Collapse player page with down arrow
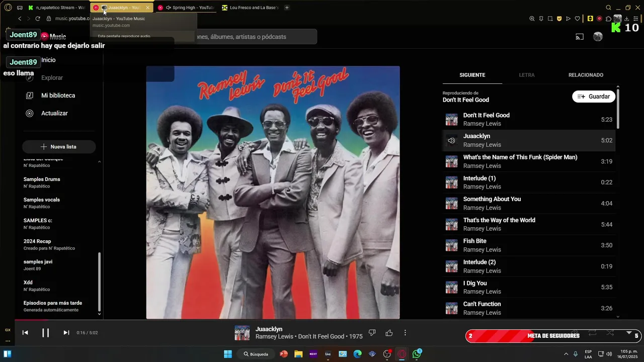Image resolution: width=644 pixels, height=362 pixels. pos(629,333)
